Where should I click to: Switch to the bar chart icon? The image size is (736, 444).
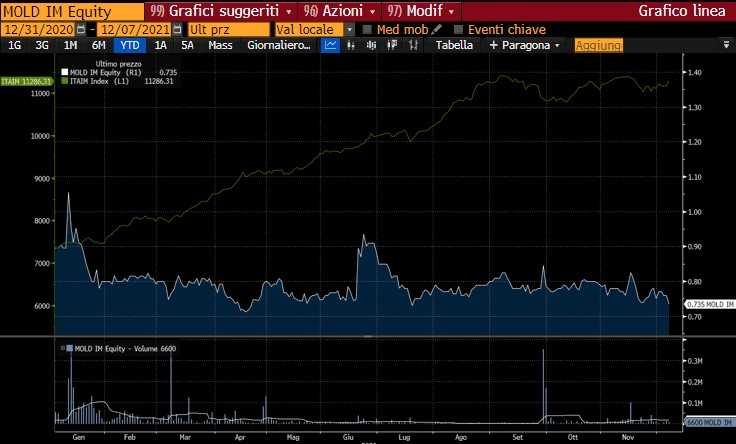tap(351, 45)
